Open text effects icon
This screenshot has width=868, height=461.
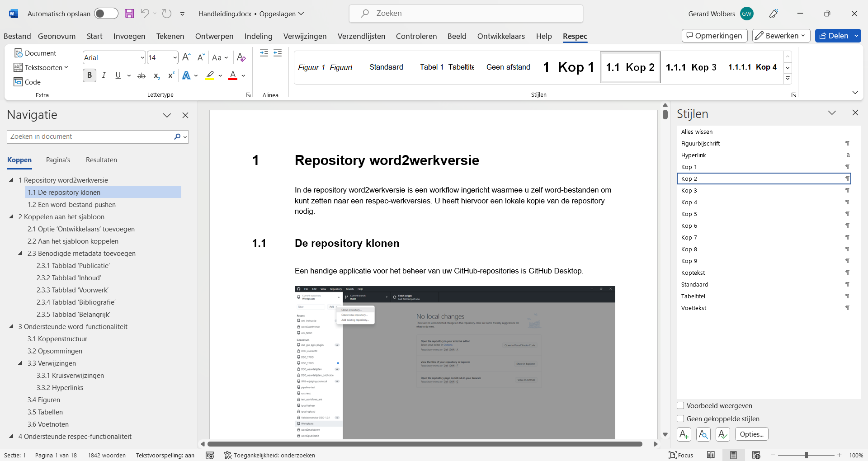coord(186,75)
